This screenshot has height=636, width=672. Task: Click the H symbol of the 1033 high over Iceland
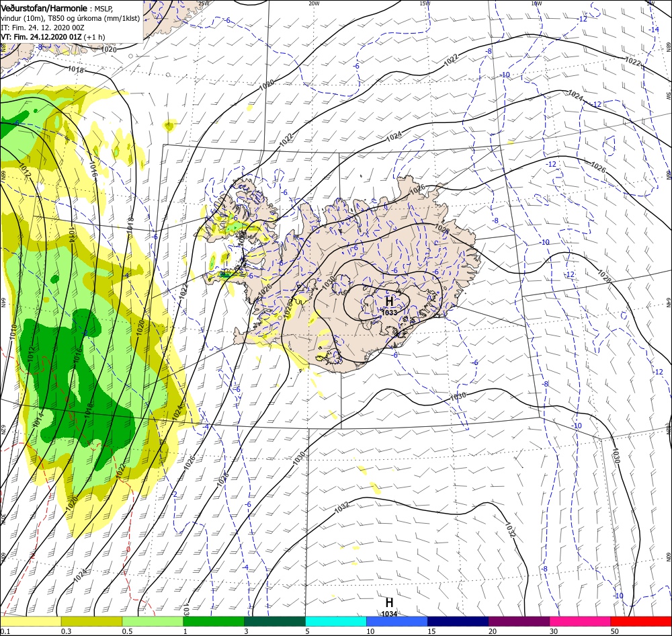389,301
